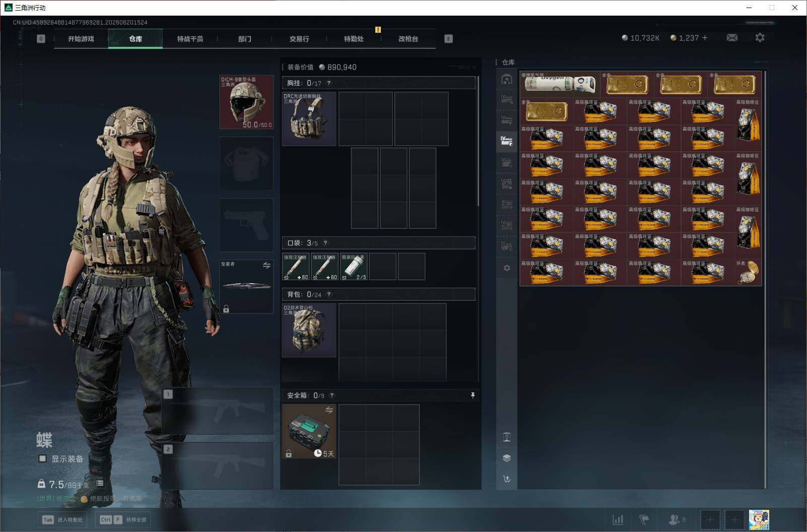
Task: Open the 特勤处 tab
Action: coord(354,39)
